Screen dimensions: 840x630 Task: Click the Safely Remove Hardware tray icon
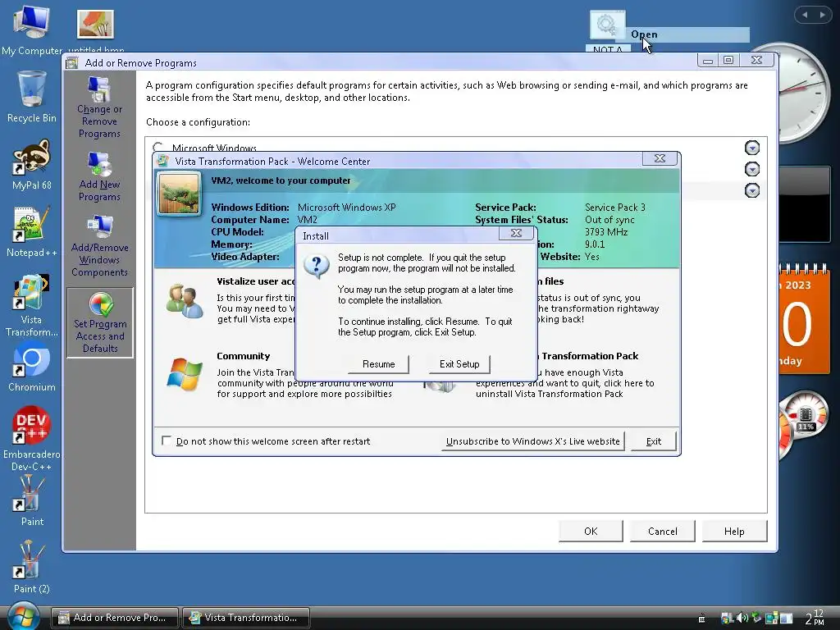coord(756,617)
